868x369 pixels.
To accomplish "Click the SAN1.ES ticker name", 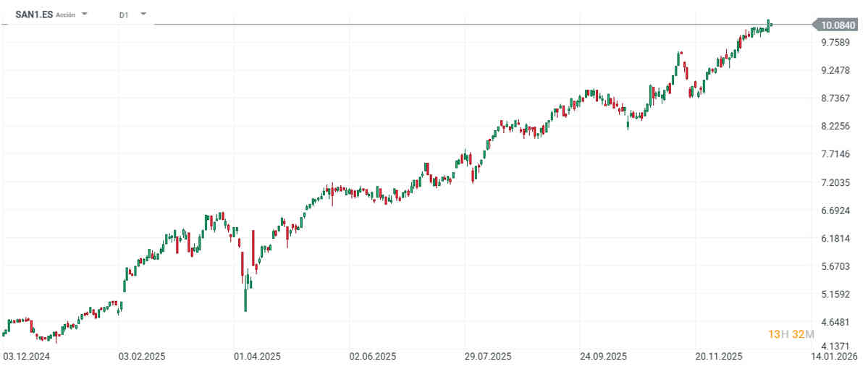I will pyautogui.click(x=34, y=14).
